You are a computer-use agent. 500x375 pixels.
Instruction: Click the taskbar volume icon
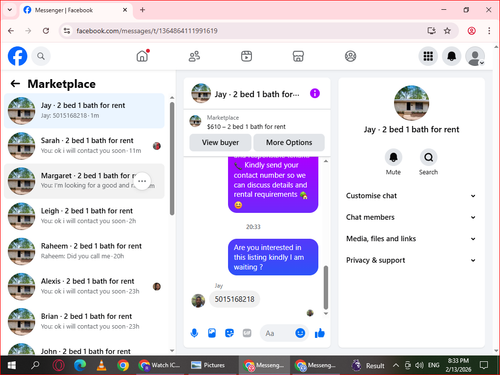click(419, 365)
